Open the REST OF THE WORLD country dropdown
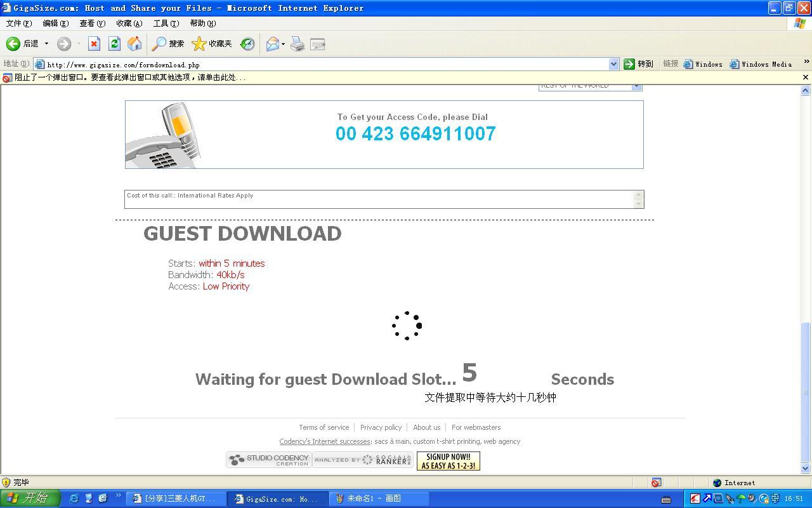 click(590, 86)
